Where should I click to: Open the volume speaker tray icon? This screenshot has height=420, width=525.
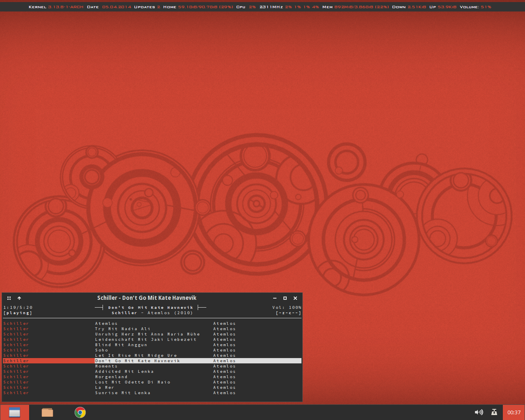point(479,413)
